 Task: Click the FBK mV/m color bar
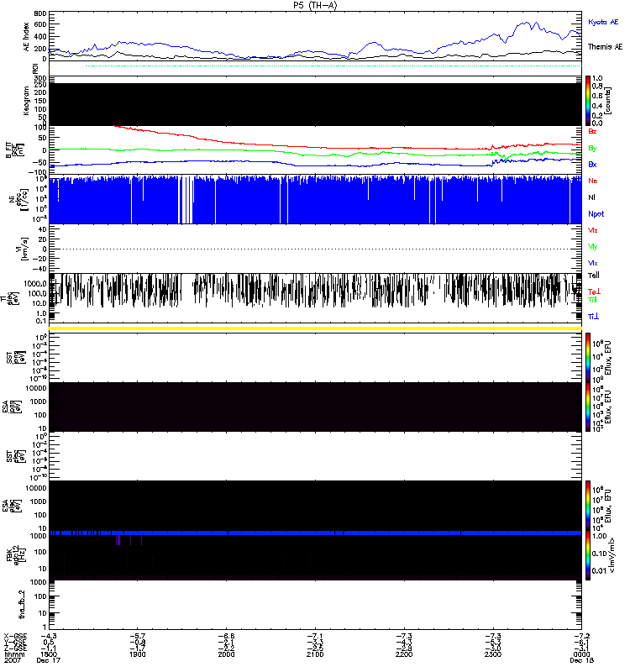pos(588,555)
